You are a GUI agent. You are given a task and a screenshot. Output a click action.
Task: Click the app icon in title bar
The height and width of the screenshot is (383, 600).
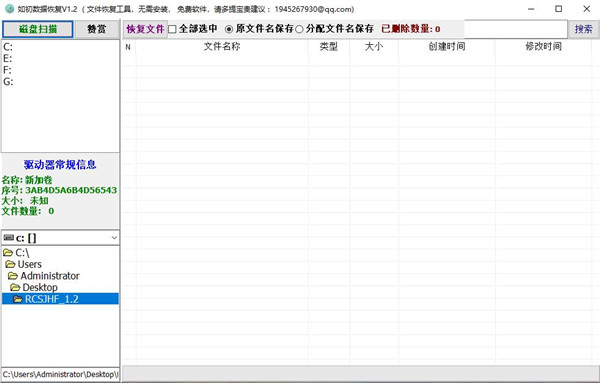point(10,8)
